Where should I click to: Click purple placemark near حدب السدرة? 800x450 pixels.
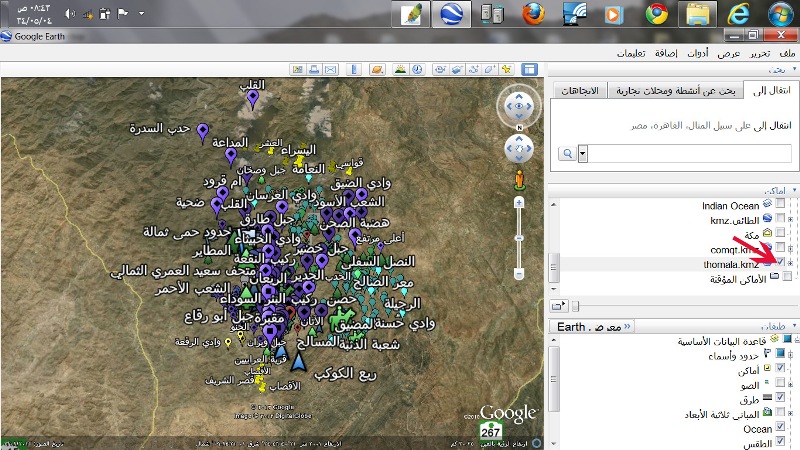coord(203,132)
